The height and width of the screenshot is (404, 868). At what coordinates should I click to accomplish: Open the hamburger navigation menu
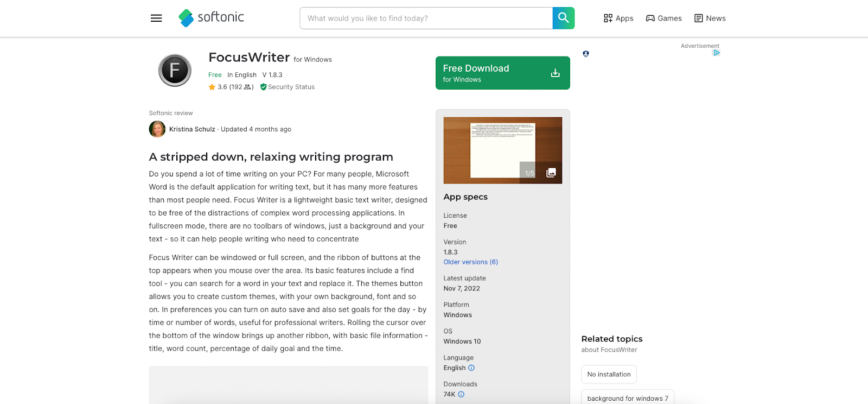(x=156, y=18)
